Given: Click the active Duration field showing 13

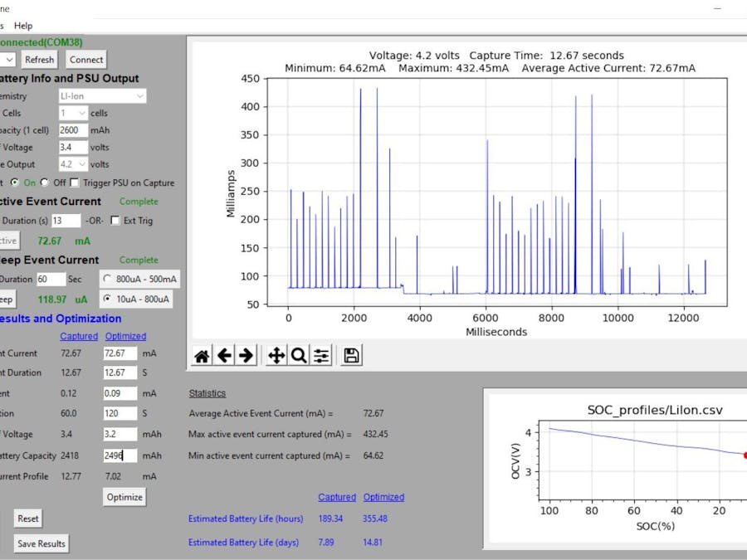Looking at the screenshot, I should point(66,221).
